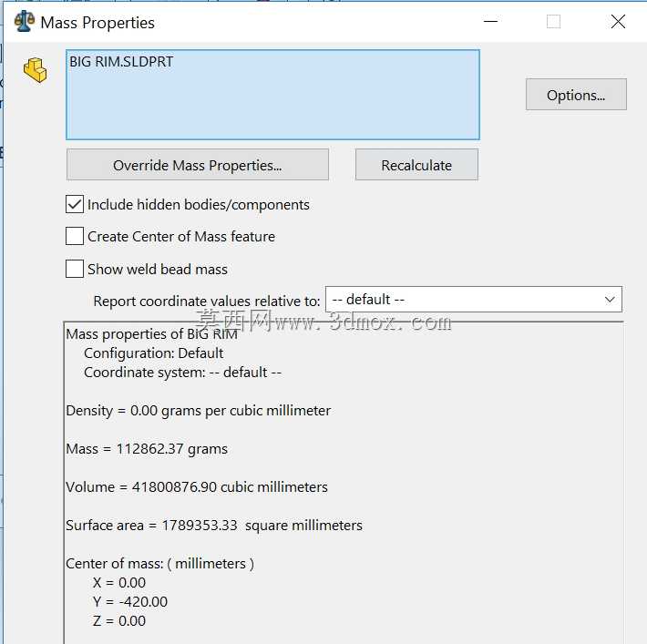Image resolution: width=647 pixels, height=644 pixels.
Task: Minimize the Mass Properties window
Action: 490,22
